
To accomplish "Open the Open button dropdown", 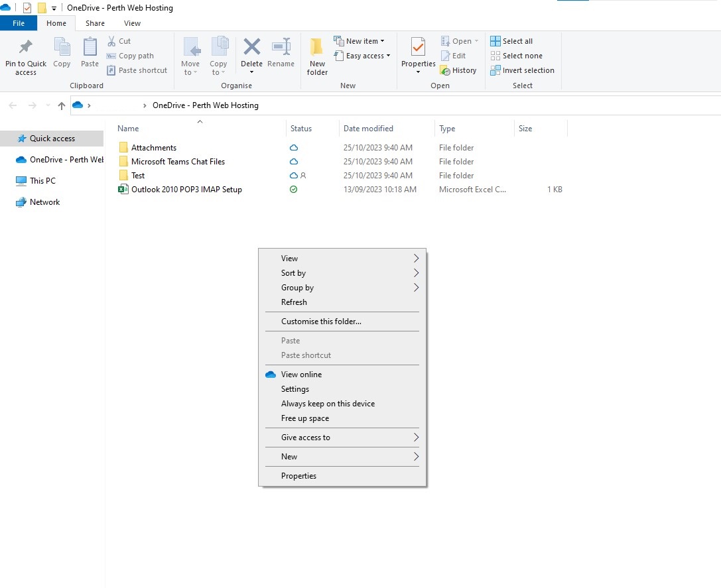I will pos(476,41).
